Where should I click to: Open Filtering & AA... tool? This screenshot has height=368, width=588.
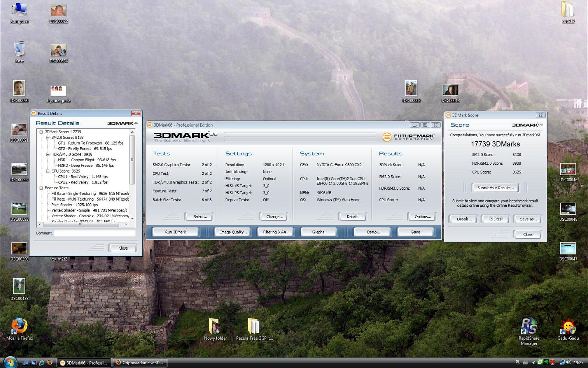tap(276, 232)
